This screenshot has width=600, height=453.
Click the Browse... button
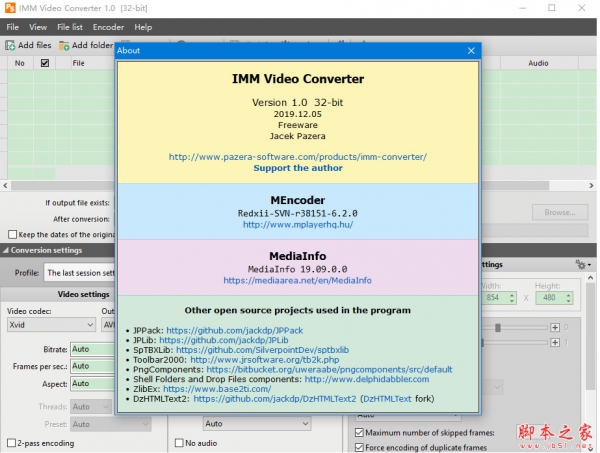560,212
